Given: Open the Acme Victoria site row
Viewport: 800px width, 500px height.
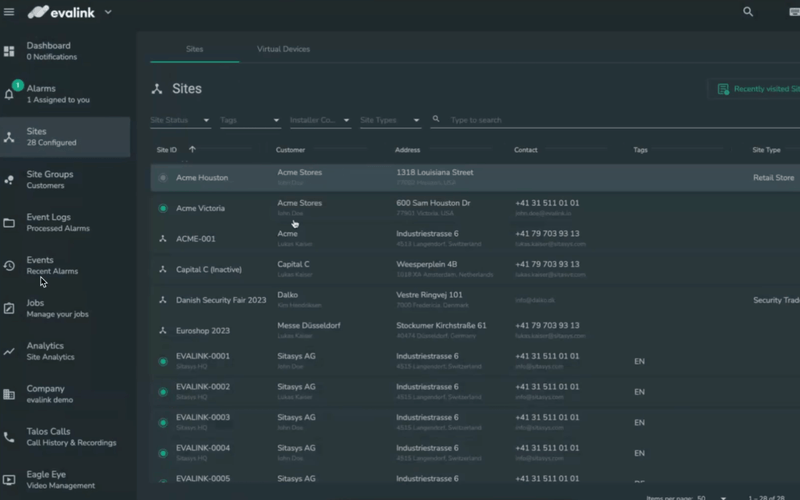Looking at the screenshot, I should pos(200,208).
